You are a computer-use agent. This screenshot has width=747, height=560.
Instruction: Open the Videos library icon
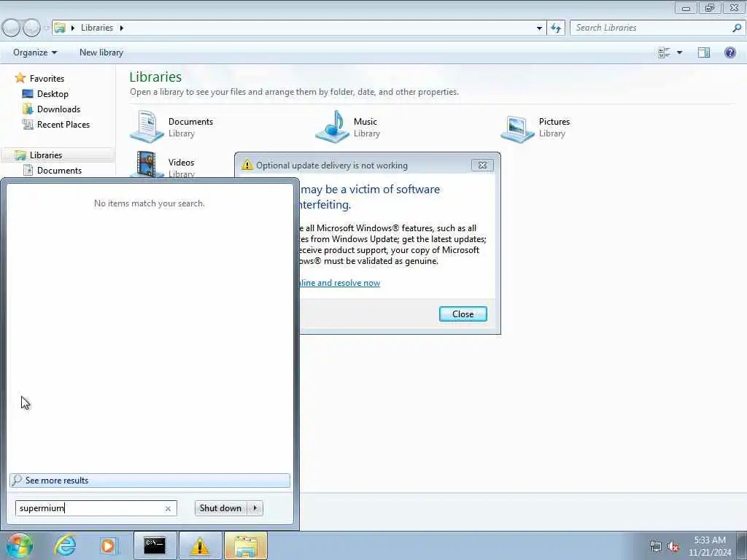147,164
